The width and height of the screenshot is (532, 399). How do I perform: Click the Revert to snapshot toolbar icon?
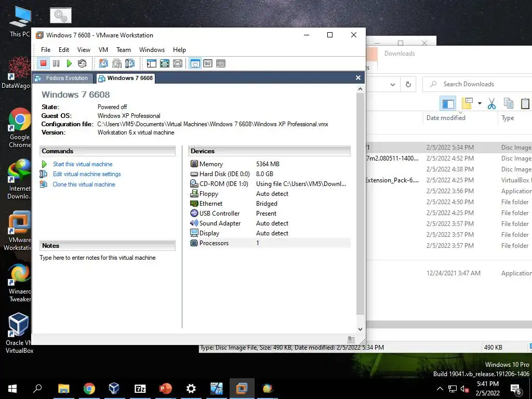point(117,63)
